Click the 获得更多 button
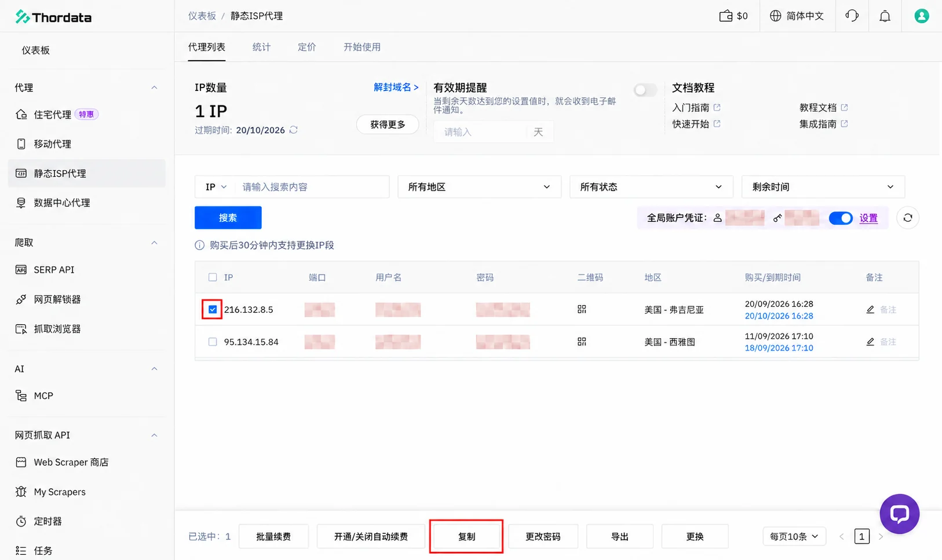The image size is (942, 560). pos(388,125)
